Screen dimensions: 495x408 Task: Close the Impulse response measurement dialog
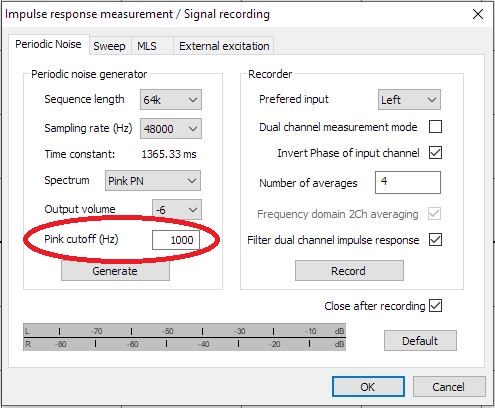click(x=478, y=14)
